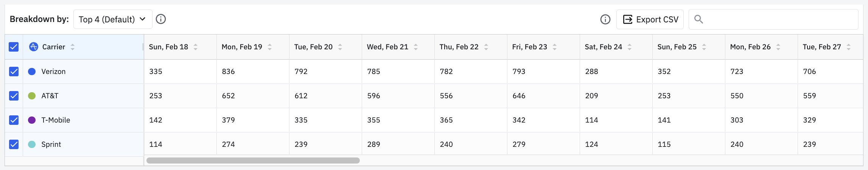Toggle the select-all header checkbox
This screenshot has width=868, height=170.
point(14,47)
